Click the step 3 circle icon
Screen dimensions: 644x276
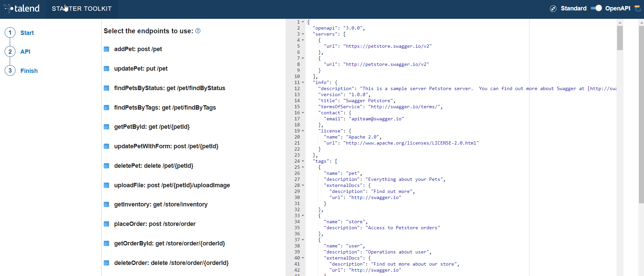pos(10,71)
